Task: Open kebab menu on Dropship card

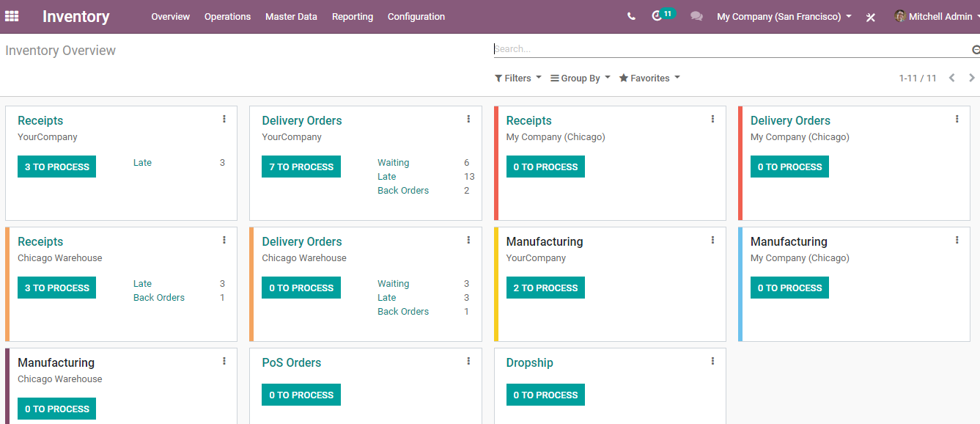Action: point(712,361)
